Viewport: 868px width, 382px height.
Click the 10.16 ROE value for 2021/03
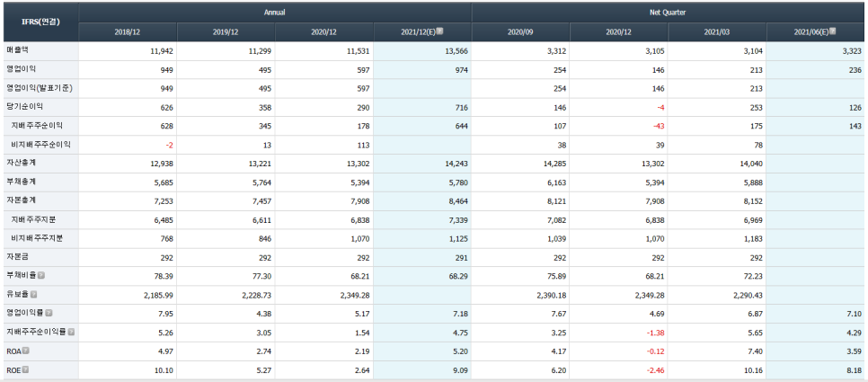pos(754,370)
